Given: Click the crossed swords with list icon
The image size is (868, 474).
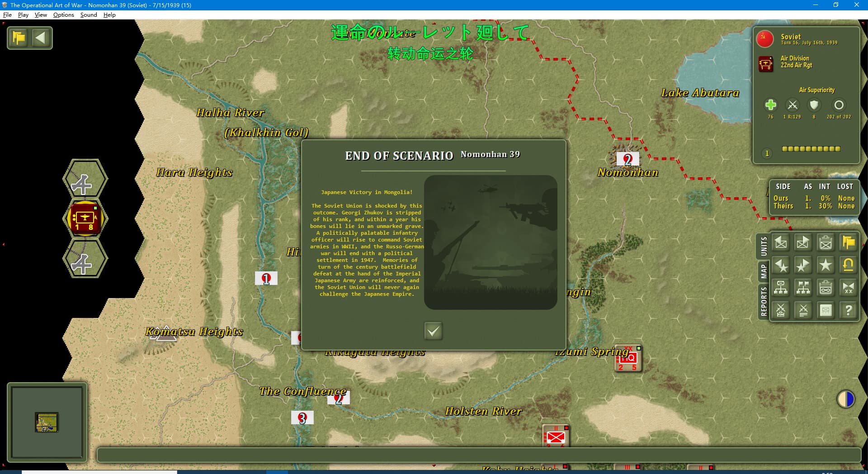Looking at the screenshot, I should click(x=803, y=311).
